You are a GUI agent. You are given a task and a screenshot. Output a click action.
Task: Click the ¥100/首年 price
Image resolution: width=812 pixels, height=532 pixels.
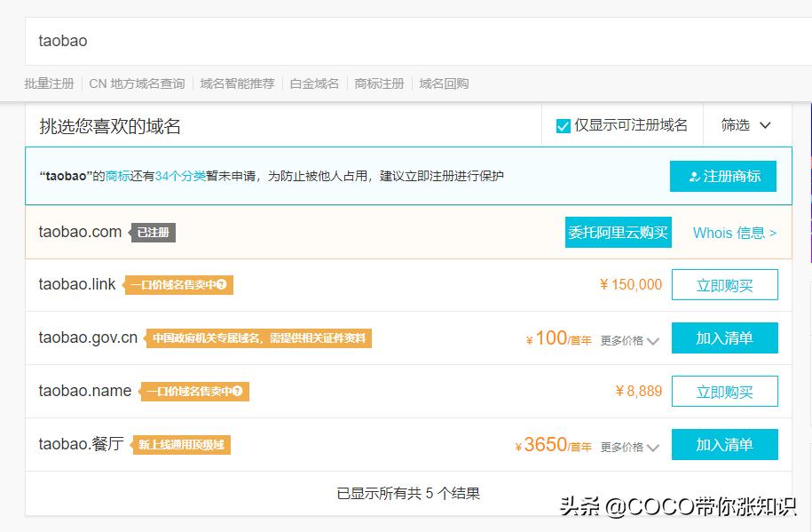[558, 338]
